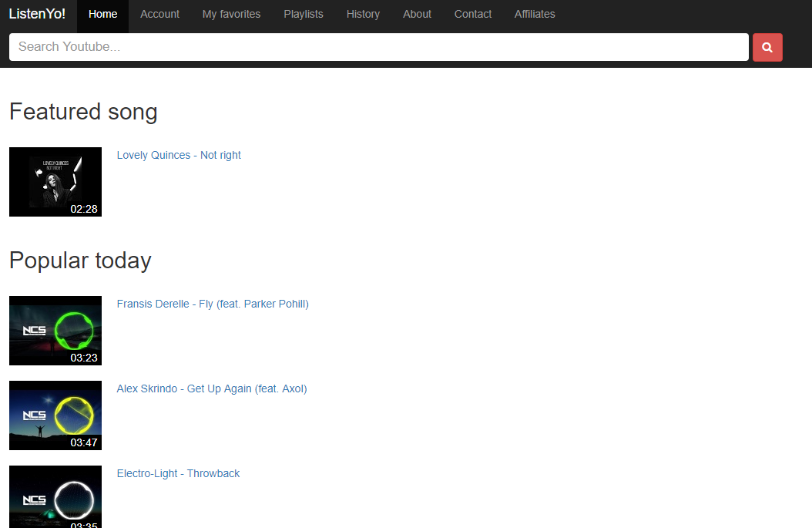The image size is (812, 528).
Task: Open 'Lovely Quinces - Not right'
Action: (x=179, y=155)
